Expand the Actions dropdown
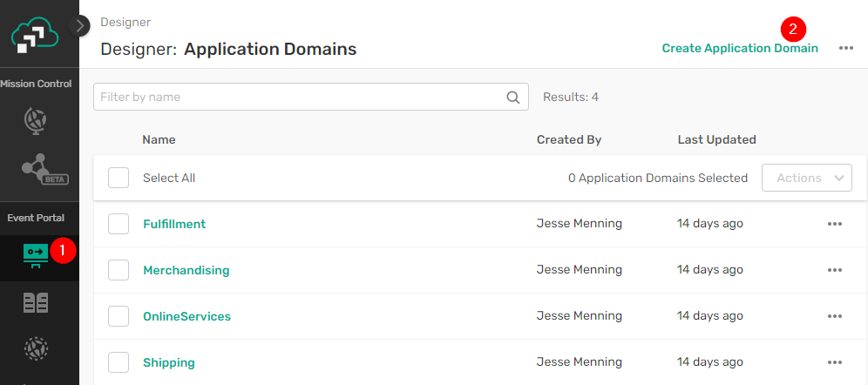Viewport: 868px width, 385px height. pos(806,178)
